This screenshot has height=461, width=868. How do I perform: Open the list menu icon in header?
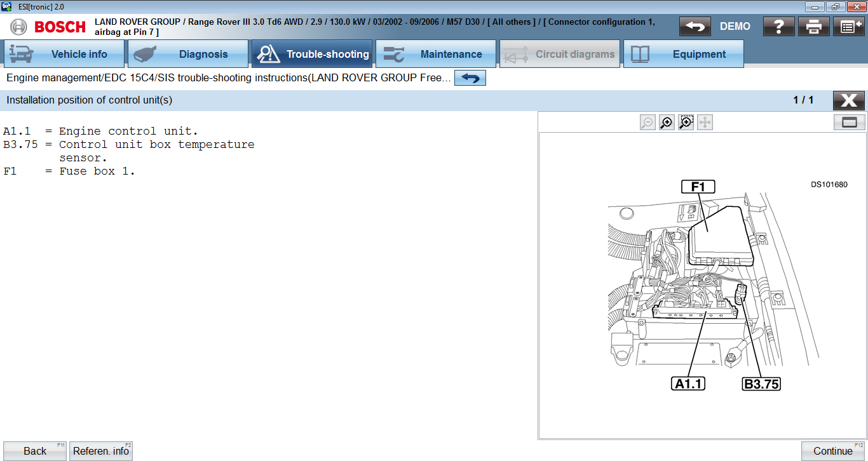(x=848, y=27)
